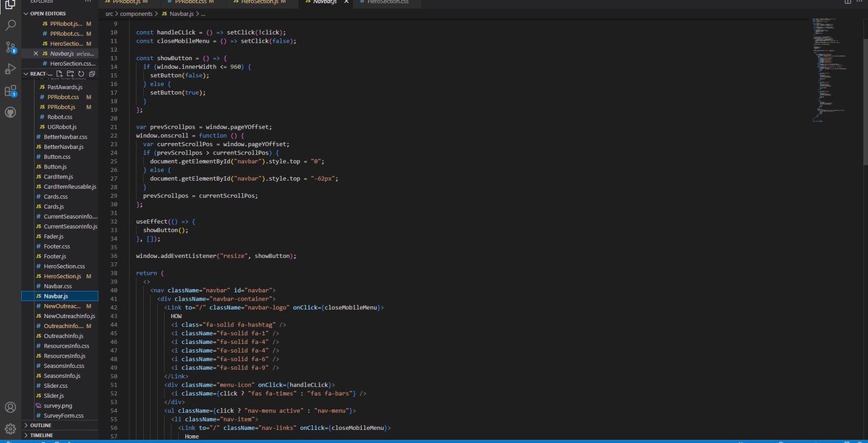868x443 pixels.
Task: Open Footer.css in file tree
Action: (60, 246)
